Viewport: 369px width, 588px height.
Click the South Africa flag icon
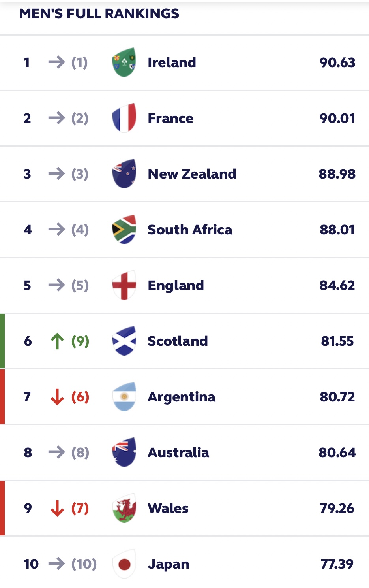click(124, 230)
